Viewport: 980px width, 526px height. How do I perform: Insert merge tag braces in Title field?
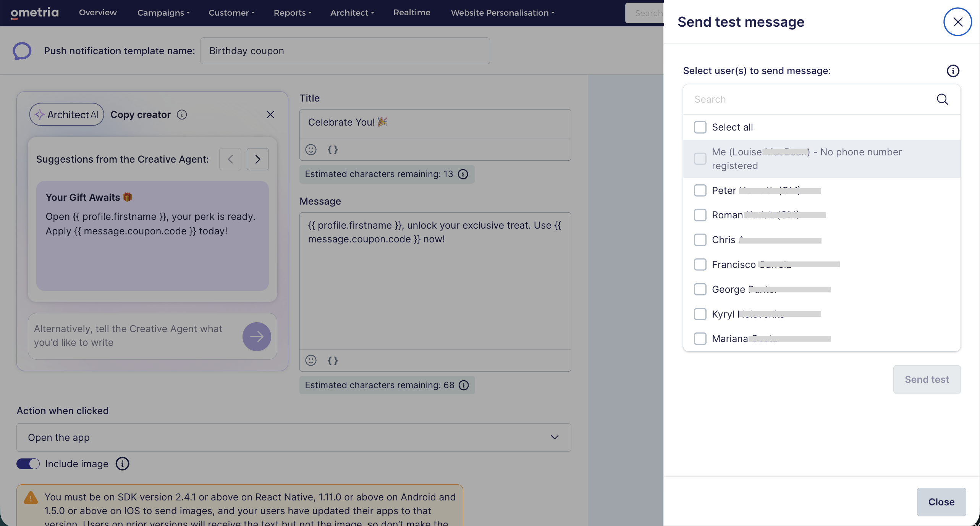point(333,150)
